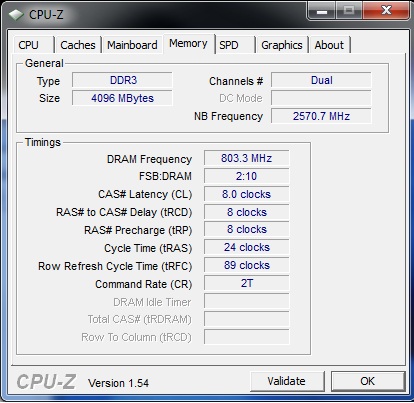Click the Cycle Time (tRAS) label
This screenshot has height=403, width=414.
148,248
